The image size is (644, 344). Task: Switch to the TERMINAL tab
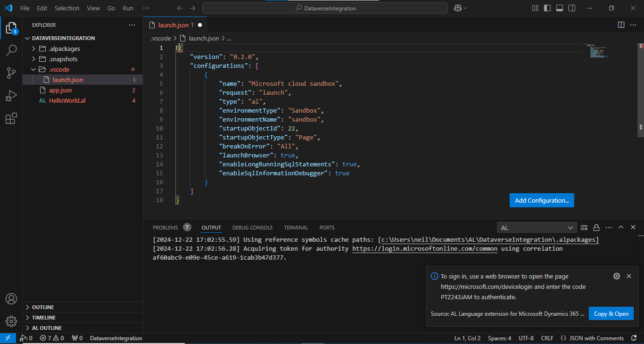[296, 228]
